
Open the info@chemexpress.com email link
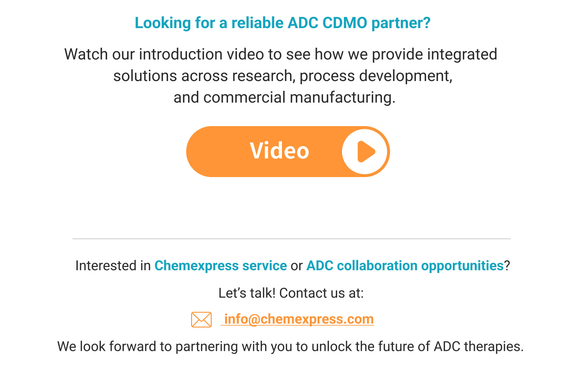[x=297, y=319]
